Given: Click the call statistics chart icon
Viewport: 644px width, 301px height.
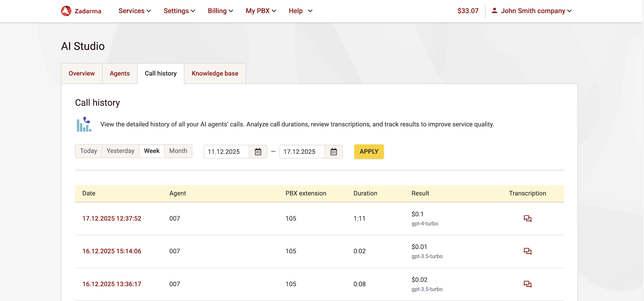Looking at the screenshot, I should pos(84,124).
